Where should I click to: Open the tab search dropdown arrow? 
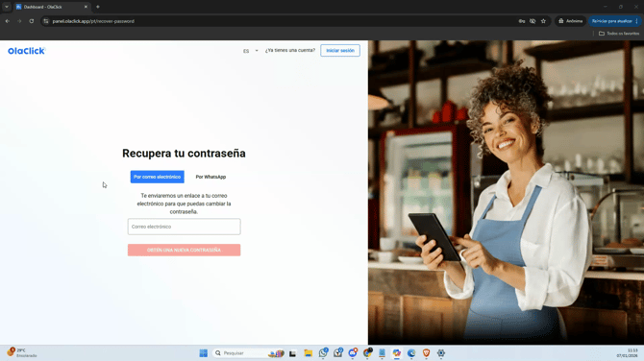(7, 7)
